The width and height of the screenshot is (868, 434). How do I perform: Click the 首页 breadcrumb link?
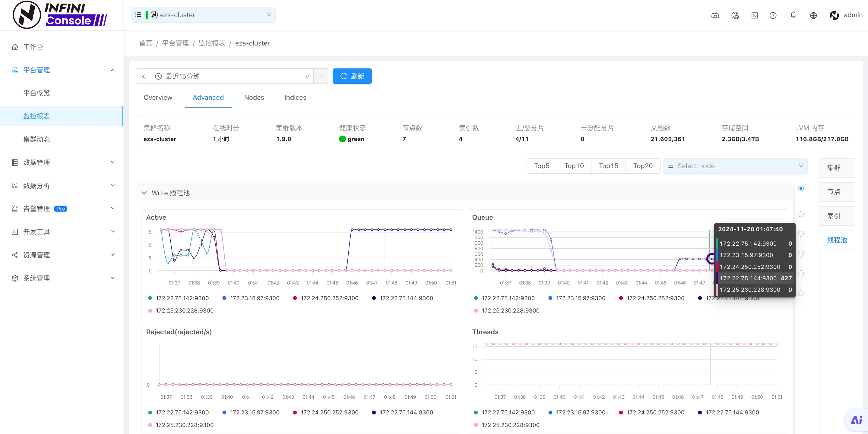point(146,43)
